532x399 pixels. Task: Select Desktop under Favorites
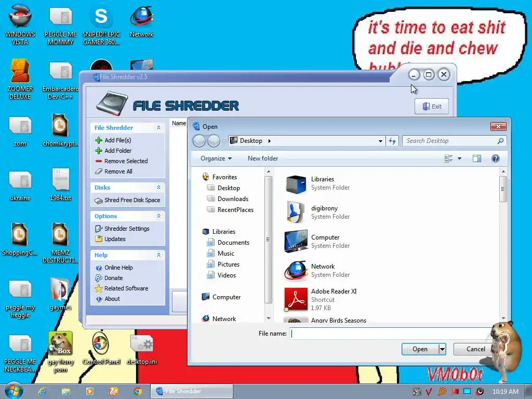coord(229,188)
